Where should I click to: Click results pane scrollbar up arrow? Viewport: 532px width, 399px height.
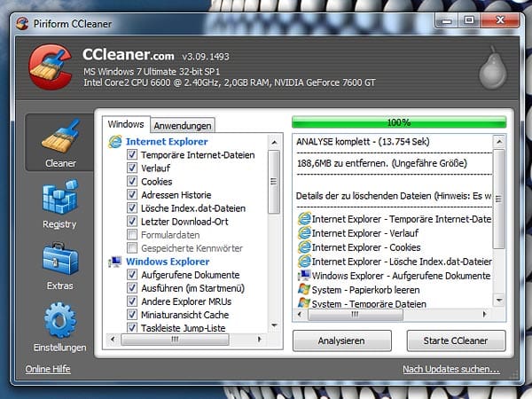click(499, 141)
